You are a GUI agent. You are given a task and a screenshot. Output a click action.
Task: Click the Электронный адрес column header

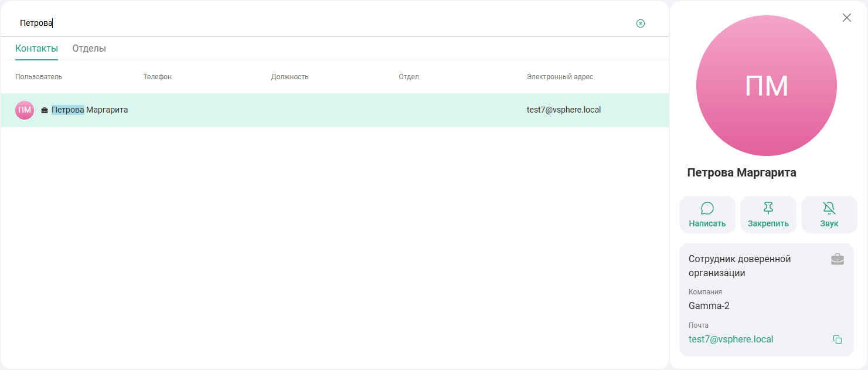click(x=560, y=77)
